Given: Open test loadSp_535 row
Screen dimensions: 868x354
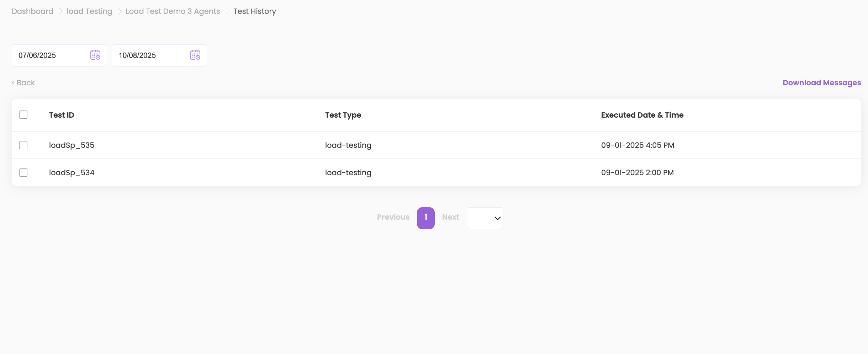Looking at the screenshot, I should (72, 145).
